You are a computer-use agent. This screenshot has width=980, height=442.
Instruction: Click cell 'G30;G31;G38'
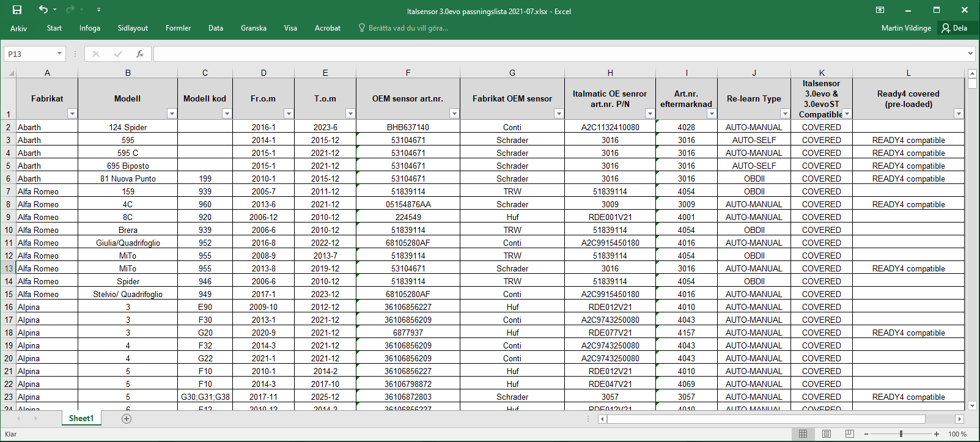point(205,397)
